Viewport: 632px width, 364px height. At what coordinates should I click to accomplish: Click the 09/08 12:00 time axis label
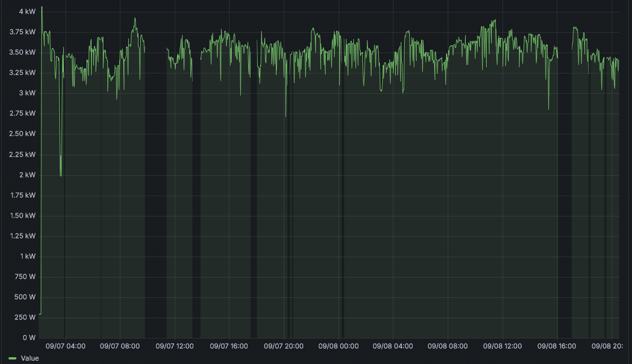(x=502, y=346)
